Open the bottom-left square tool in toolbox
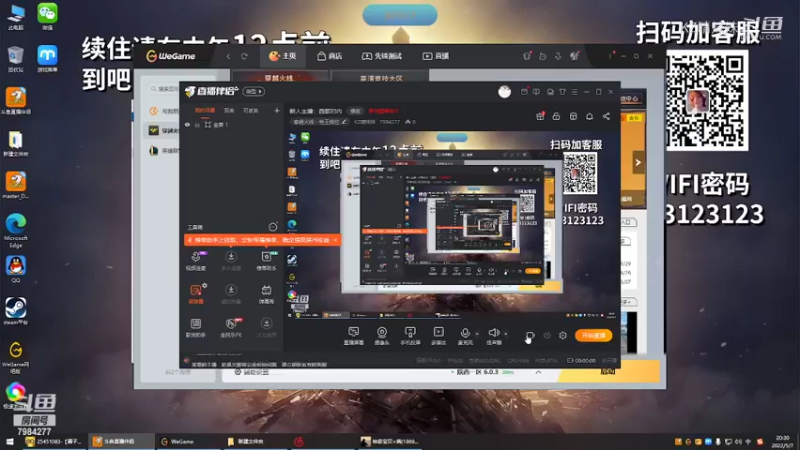800x450 pixels. tap(195, 328)
